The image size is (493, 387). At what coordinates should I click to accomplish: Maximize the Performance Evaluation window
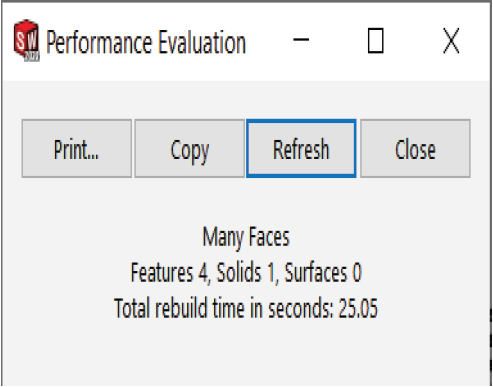pos(376,41)
